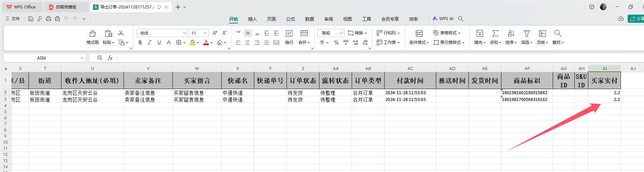Screen dimensions: 644x172
Task: Click the Freeze panes (冻结) icon
Action: click(542, 33)
